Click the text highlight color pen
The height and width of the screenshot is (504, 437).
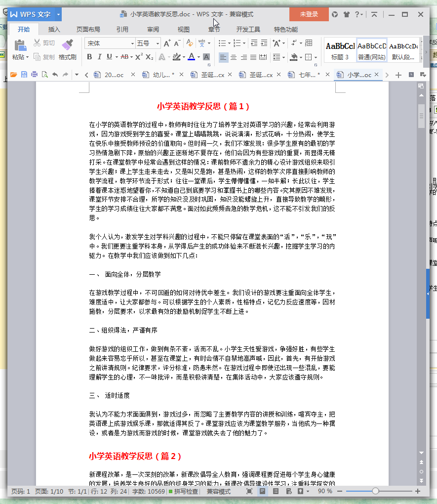pyautogui.click(x=176, y=57)
